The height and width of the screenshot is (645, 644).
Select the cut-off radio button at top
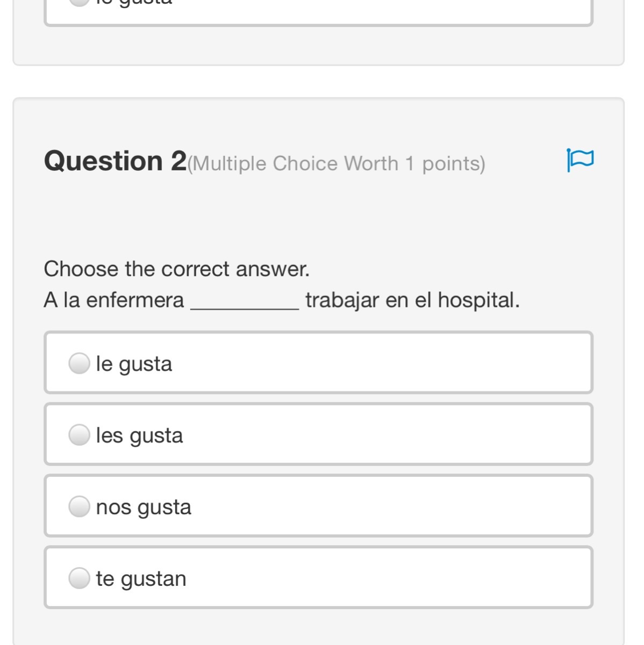click(79, 2)
